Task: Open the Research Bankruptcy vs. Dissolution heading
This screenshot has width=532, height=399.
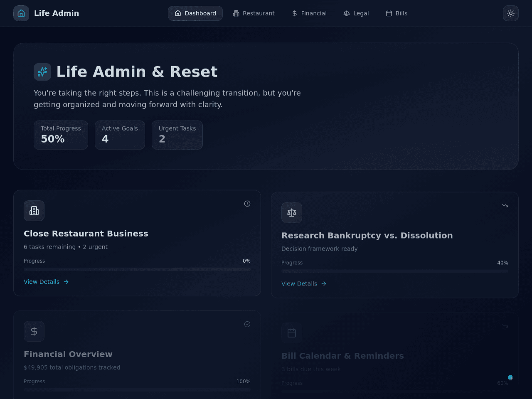Action: [x=367, y=236]
